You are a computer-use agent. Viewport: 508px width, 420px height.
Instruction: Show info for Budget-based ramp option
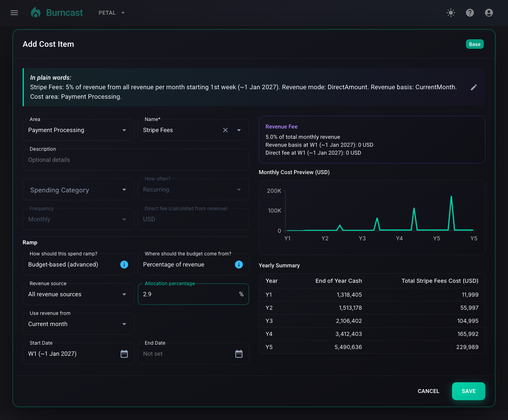tap(124, 265)
